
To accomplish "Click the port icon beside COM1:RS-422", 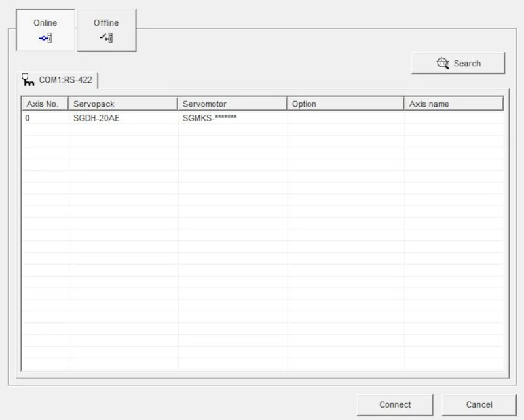I will pyautogui.click(x=28, y=80).
